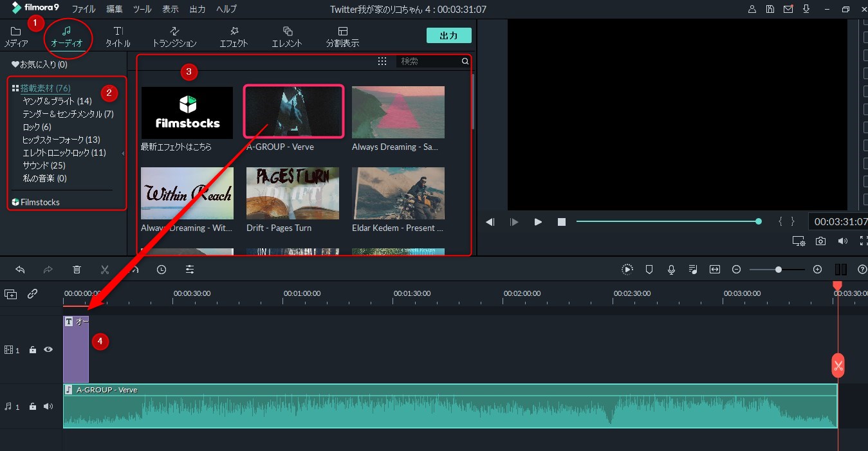This screenshot has height=451, width=868.
Task: Select the Within Reach thumbnail
Action: tap(187, 193)
